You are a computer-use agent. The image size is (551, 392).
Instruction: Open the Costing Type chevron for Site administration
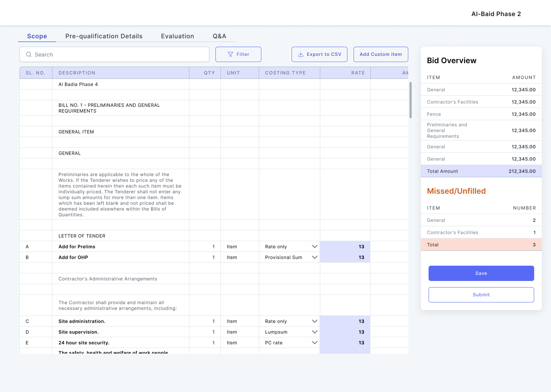[x=315, y=321]
